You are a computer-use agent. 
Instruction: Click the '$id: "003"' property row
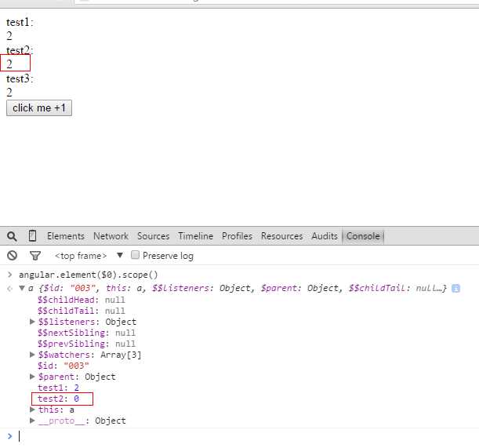coord(64,366)
